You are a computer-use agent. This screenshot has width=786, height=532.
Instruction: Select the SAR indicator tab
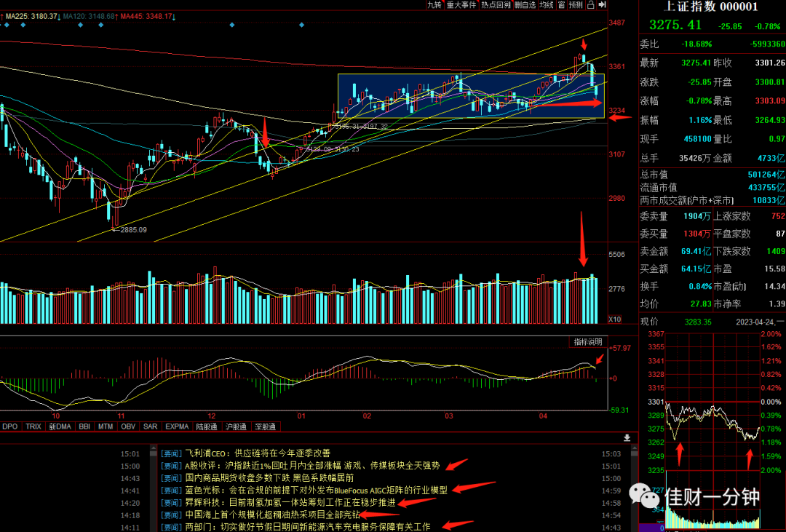tap(151, 426)
